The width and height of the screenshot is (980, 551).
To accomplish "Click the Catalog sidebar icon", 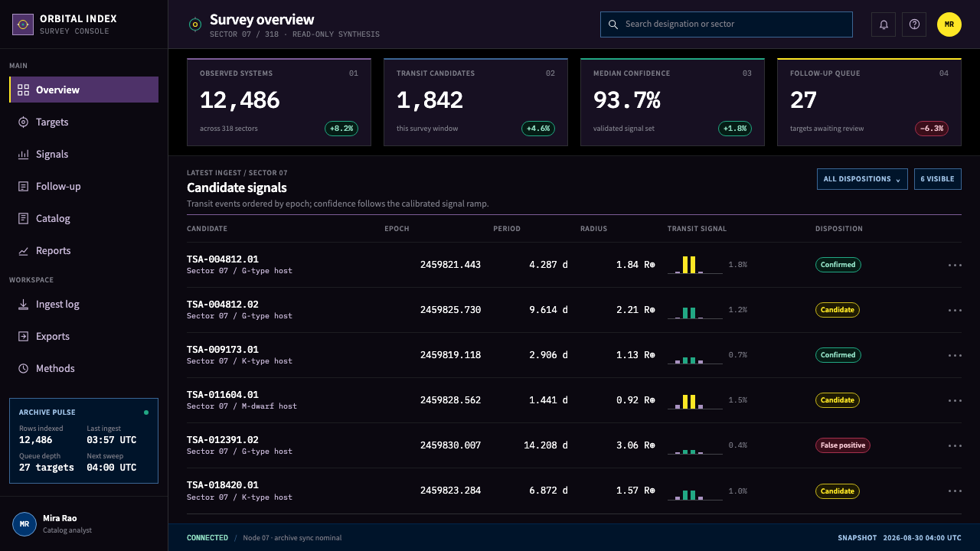I will click(23, 219).
